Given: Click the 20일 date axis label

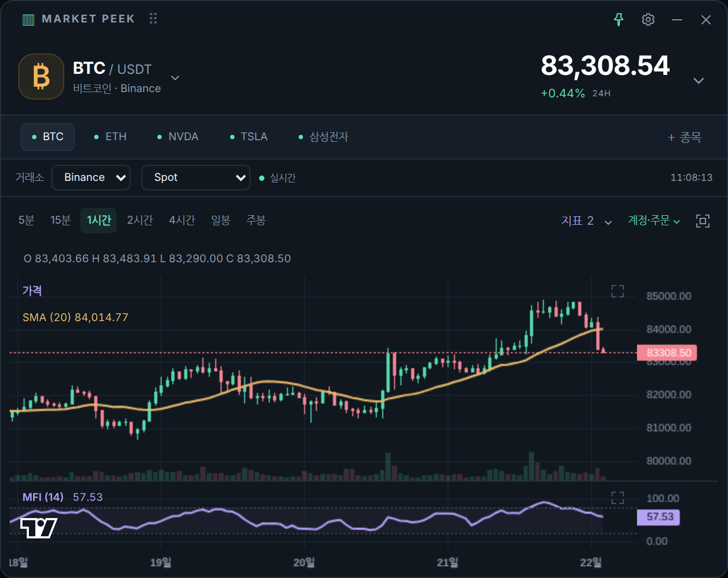Looking at the screenshot, I should pyautogui.click(x=304, y=562).
